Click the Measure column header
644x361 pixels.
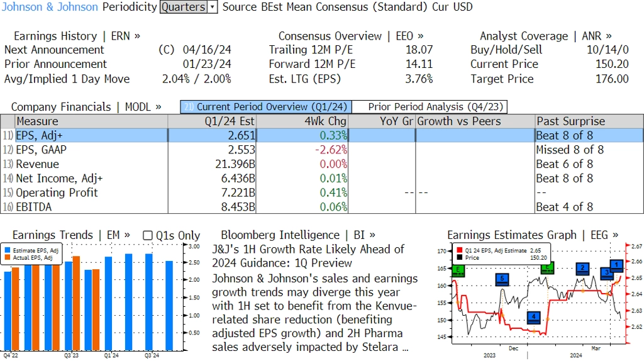tap(91, 121)
